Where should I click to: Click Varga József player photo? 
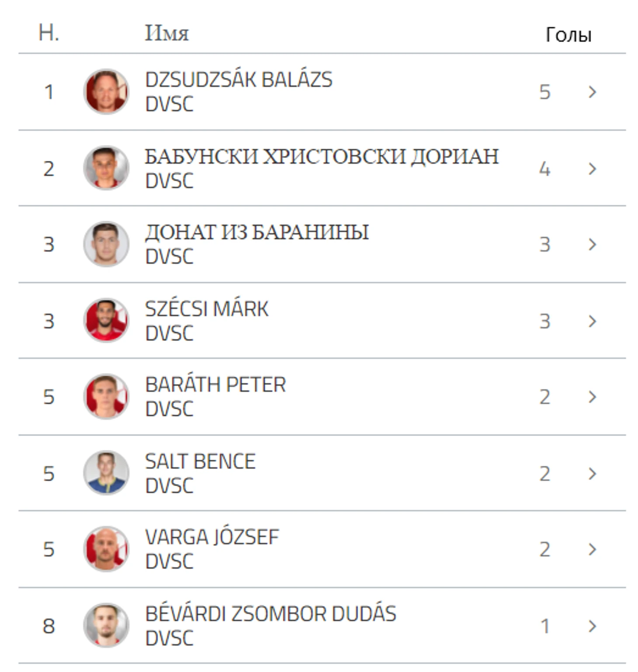coord(106,549)
